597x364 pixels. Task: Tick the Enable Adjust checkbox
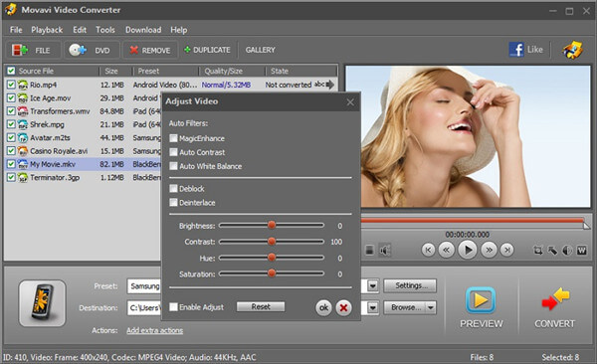173,307
